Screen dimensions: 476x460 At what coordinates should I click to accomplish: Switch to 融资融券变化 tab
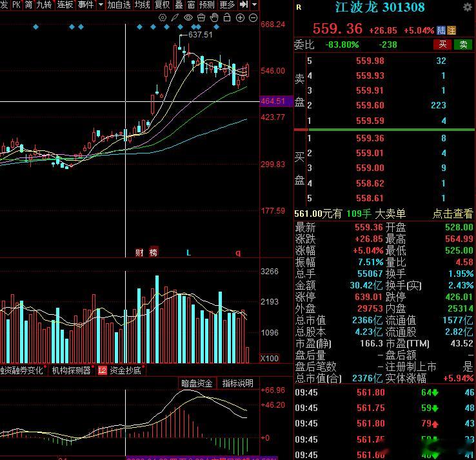(21, 370)
